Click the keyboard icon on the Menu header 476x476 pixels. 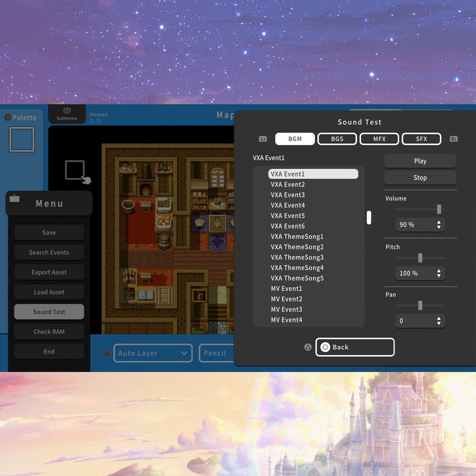14,198
